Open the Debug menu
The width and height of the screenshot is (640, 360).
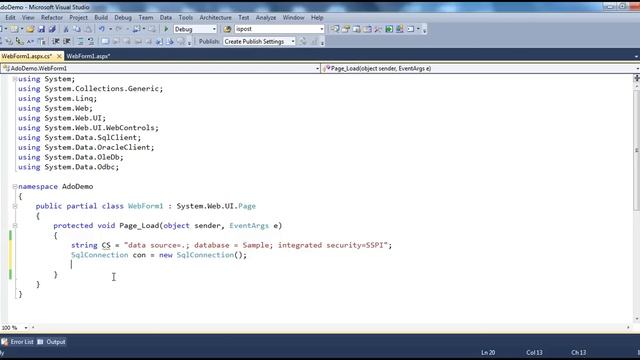pos(123,18)
